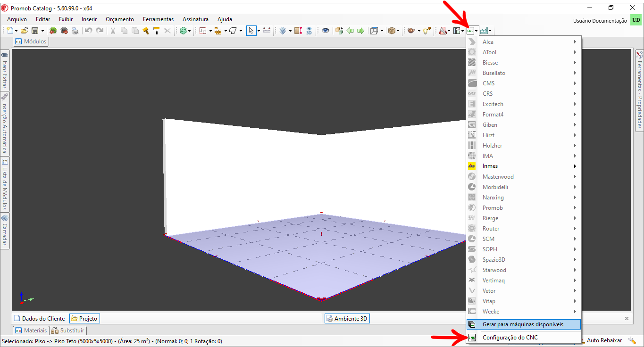
Task: Save project using the floppy disk icon
Action: point(35,31)
